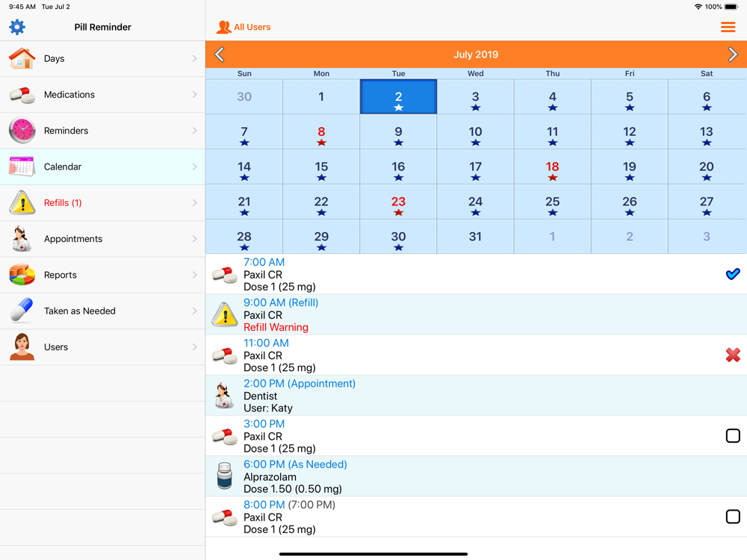Click the Appointments nurse icon
Screen dimensions: 747x560
pyautogui.click(x=22, y=239)
